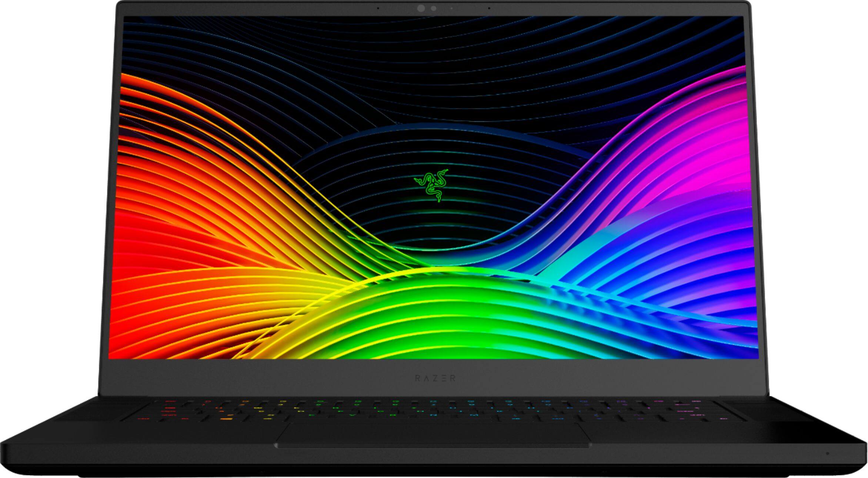Click the status LED on front edge
The image size is (868, 478).
coord(827,454)
